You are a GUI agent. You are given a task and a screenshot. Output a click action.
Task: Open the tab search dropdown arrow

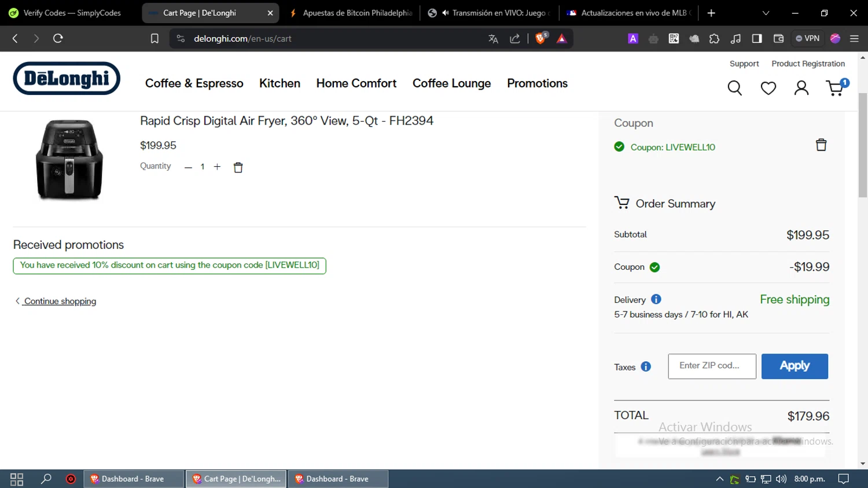pos(766,13)
